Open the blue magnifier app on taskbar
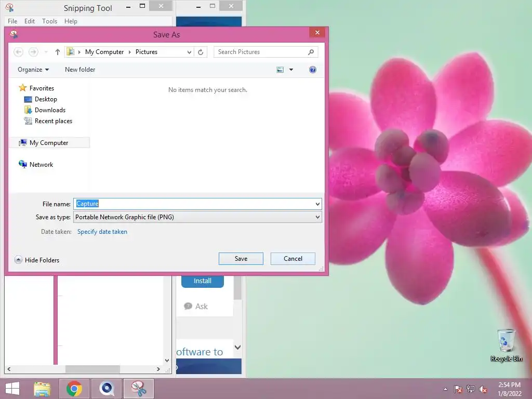Image resolution: width=532 pixels, height=399 pixels. (x=107, y=389)
